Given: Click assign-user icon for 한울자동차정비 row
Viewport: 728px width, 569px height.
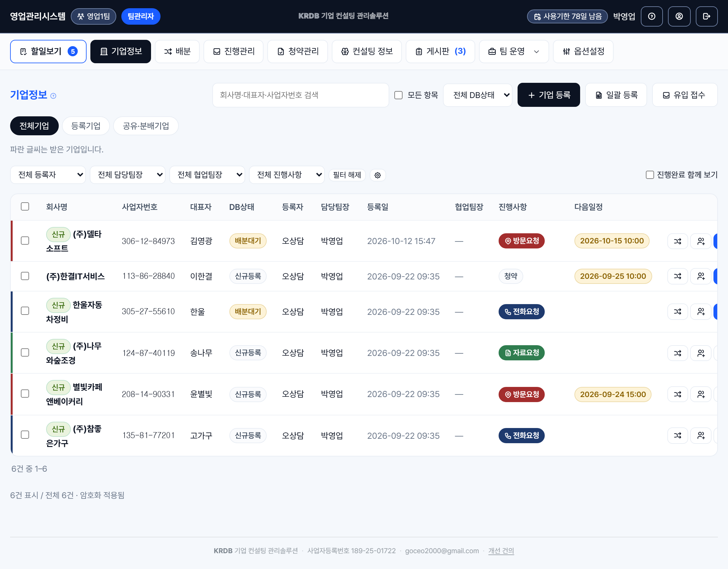Looking at the screenshot, I should pos(701,311).
